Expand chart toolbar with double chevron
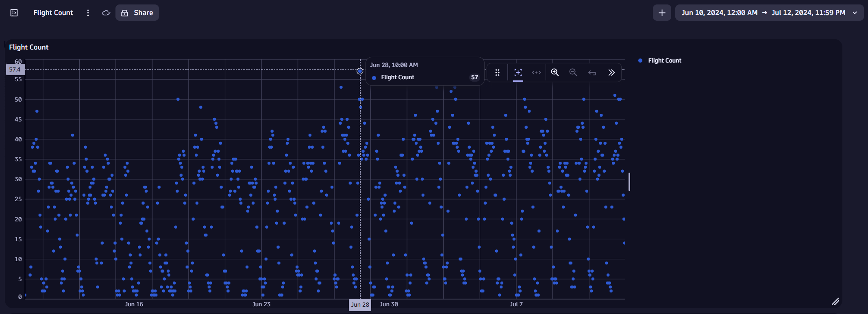The image size is (868, 314). [x=611, y=72]
